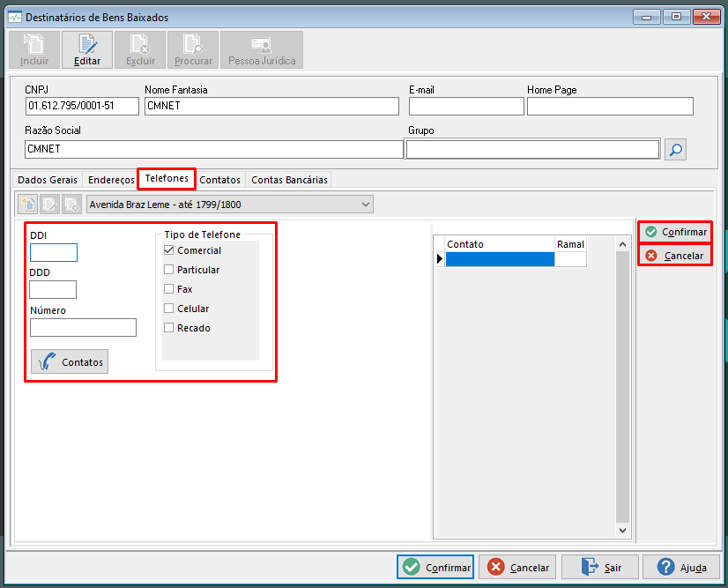Viewport: 728px width, 588px height.
Task: Click the Incluir toolbar button
Action: click(x=34, y=50)
